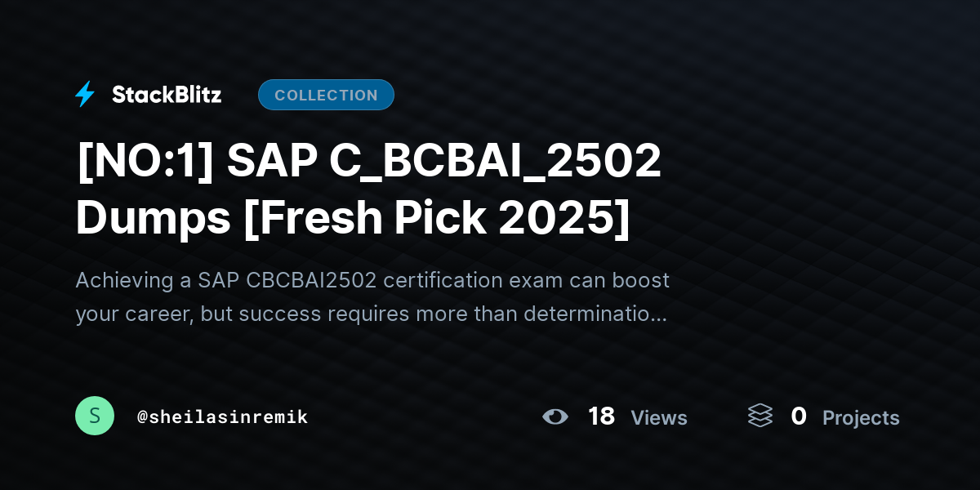
Task: Open the green S user avatar
Action: point(95,416)
